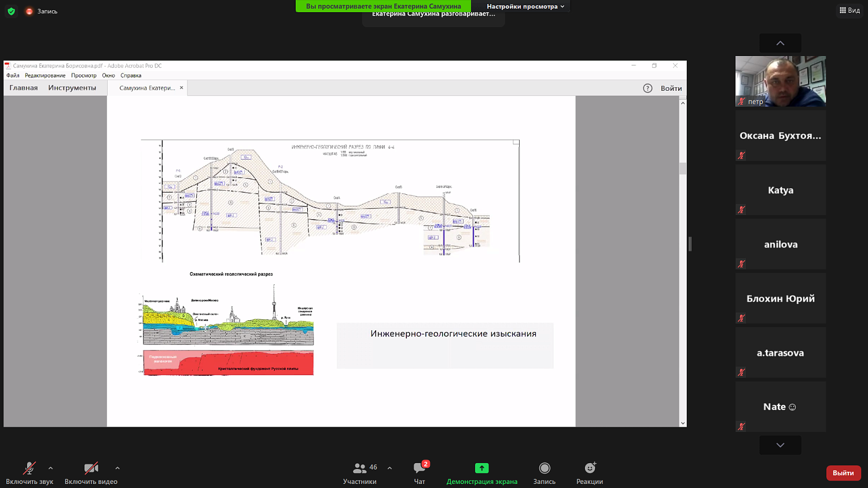Open the Файл menu in Acrobat

click(x=13, y=75)
